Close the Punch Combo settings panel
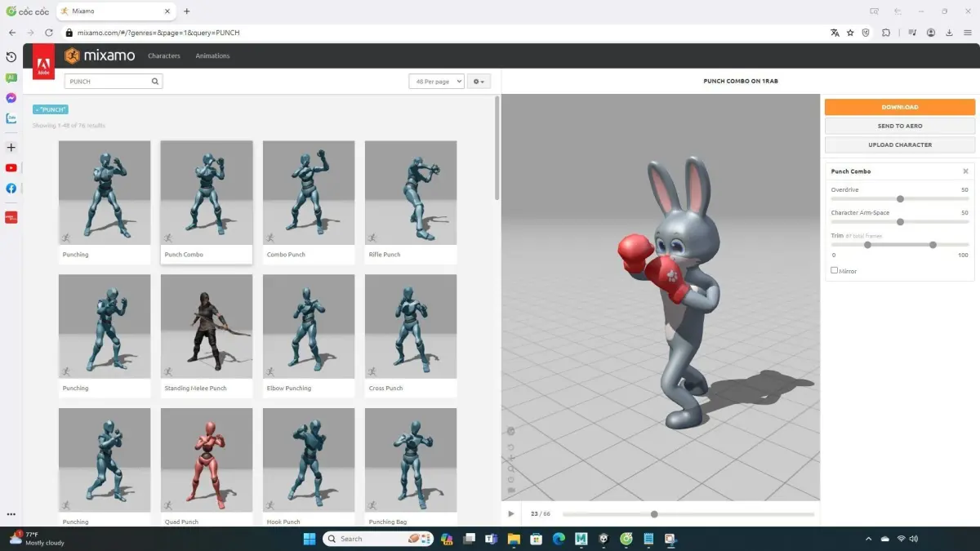 coord(965,171)
